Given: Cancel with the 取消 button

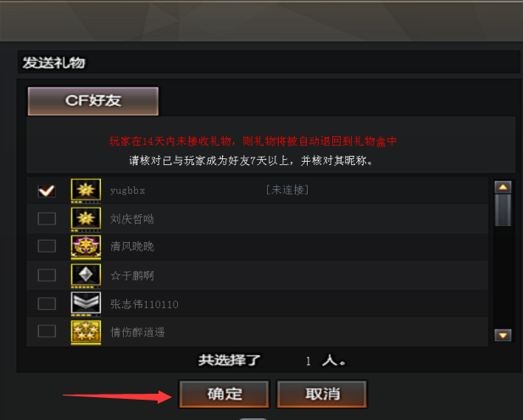Looking at the screenshot, I should 322,394.
